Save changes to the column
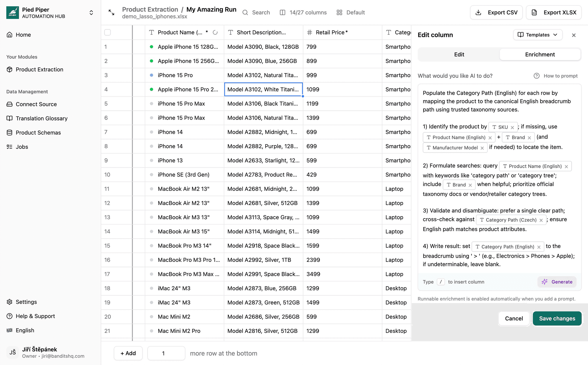The image size is (588, 365). 557,318
